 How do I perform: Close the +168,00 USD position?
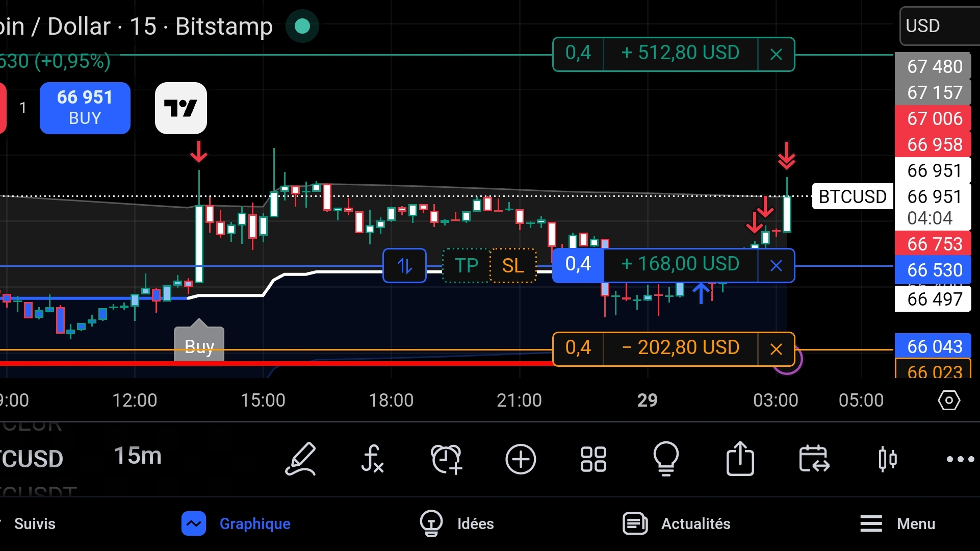point(776,266)
